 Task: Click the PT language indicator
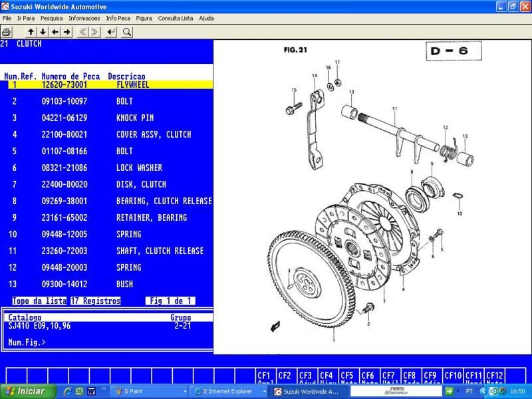469,391
